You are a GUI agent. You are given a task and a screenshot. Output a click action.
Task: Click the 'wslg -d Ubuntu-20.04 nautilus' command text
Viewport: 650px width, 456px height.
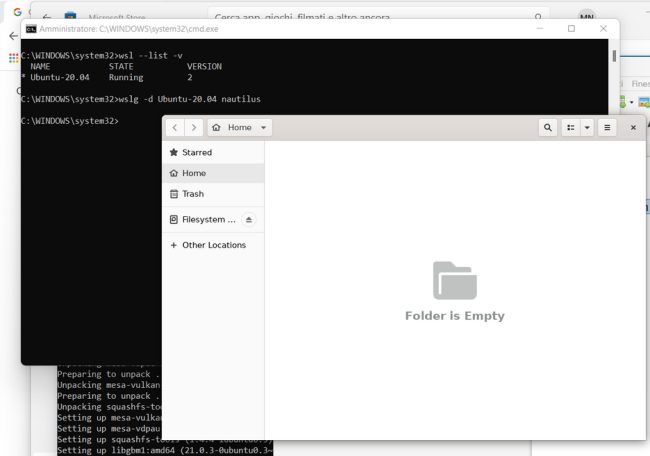coord(189,99)
